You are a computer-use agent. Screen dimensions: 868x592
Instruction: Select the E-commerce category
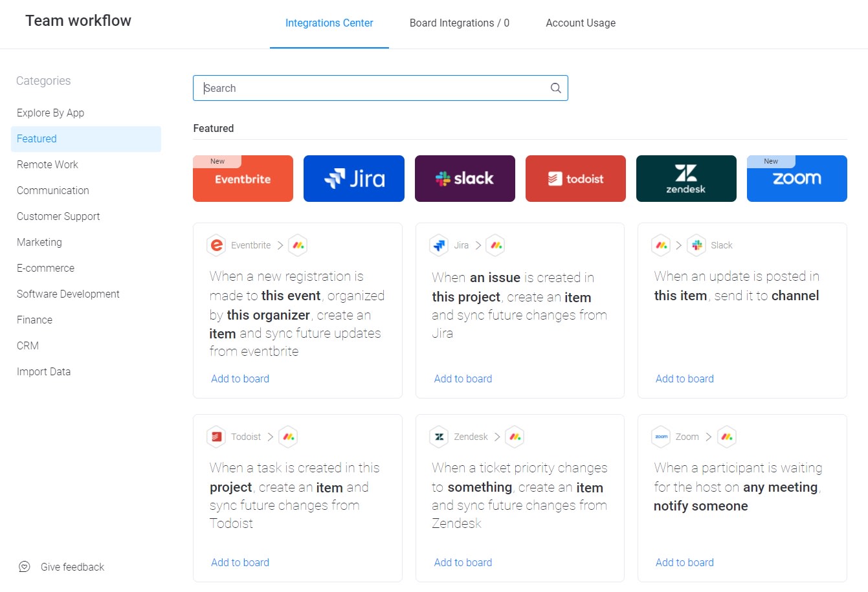pos(86,268)
